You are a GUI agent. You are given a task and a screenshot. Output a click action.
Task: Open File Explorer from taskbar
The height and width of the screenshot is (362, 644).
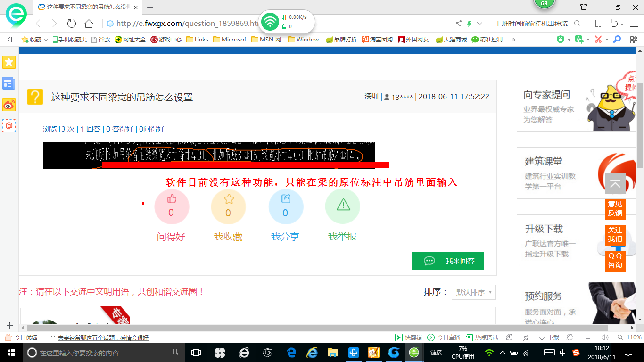click(333, 353)
